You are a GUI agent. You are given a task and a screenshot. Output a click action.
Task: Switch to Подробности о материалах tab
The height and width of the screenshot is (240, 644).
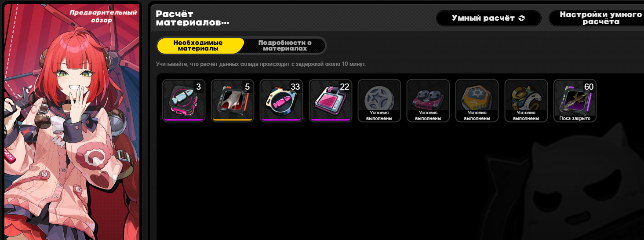285,46
